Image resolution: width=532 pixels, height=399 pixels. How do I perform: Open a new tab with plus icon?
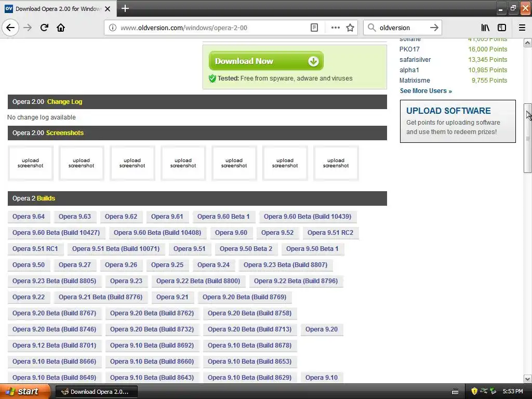pyautogui.click(x=125, y=8)
